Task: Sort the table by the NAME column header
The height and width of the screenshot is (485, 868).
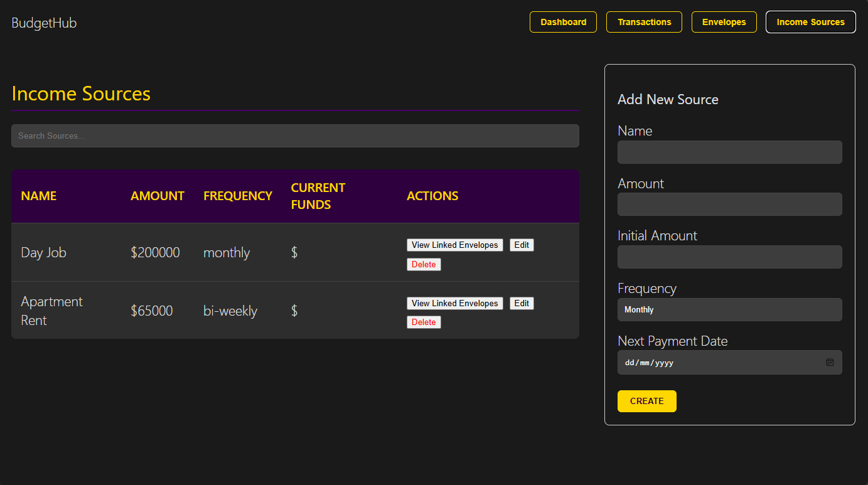Action: click(x=38, y=196)
